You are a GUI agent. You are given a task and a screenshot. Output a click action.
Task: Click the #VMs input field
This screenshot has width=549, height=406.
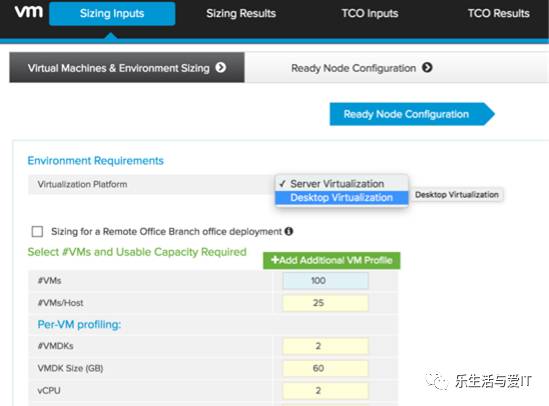(x=325, y=281)
